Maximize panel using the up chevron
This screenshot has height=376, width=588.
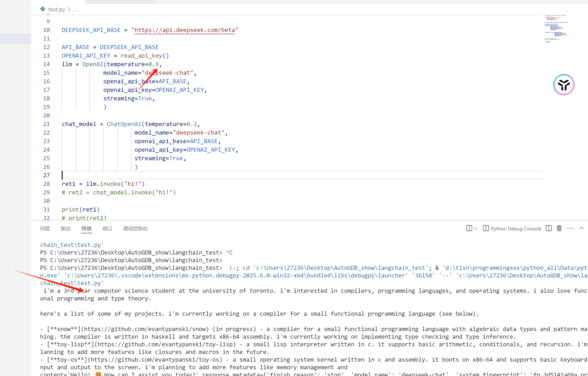[581, 228]
